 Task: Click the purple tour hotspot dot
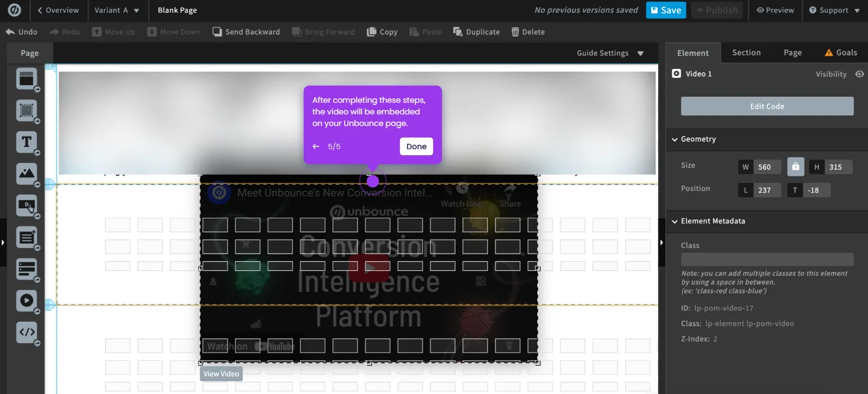tap(373, 181)
